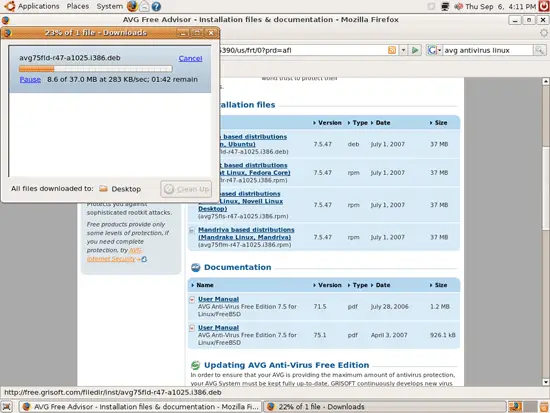
Task: Open the Places menu
Action: (78, 6)
